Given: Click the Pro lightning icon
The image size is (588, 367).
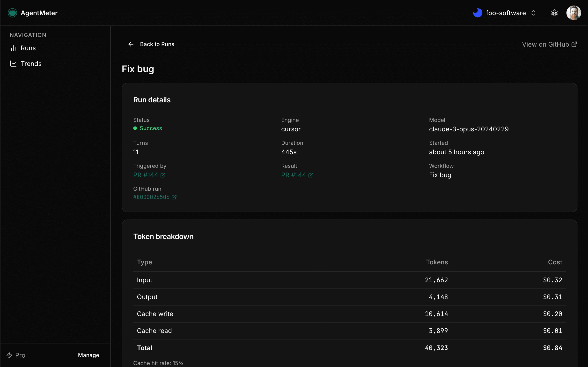Looking at the screenshot, I should click(9, 355).
